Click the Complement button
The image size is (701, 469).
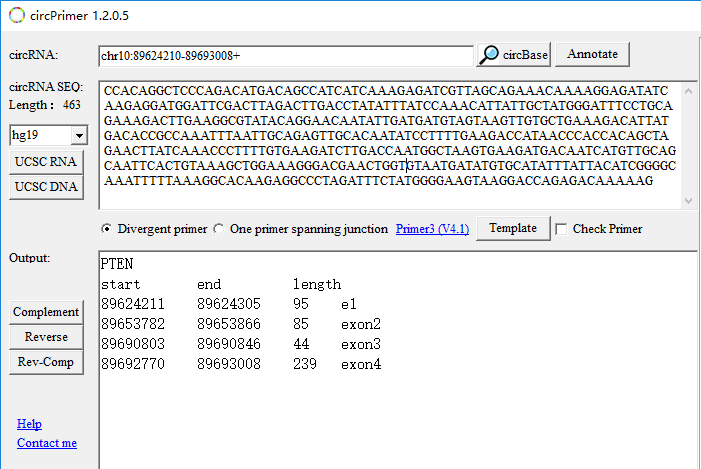[46, 312]
